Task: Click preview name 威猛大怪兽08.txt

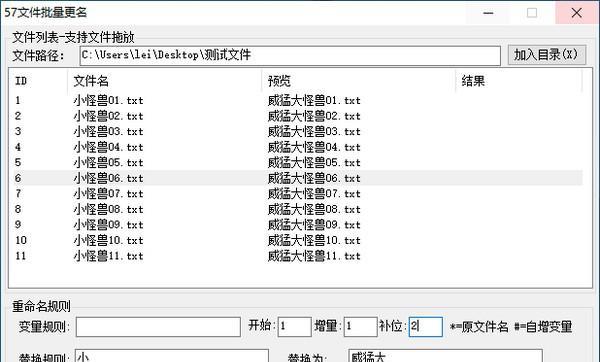Action: pyautogui.click(x=314, y=209)
